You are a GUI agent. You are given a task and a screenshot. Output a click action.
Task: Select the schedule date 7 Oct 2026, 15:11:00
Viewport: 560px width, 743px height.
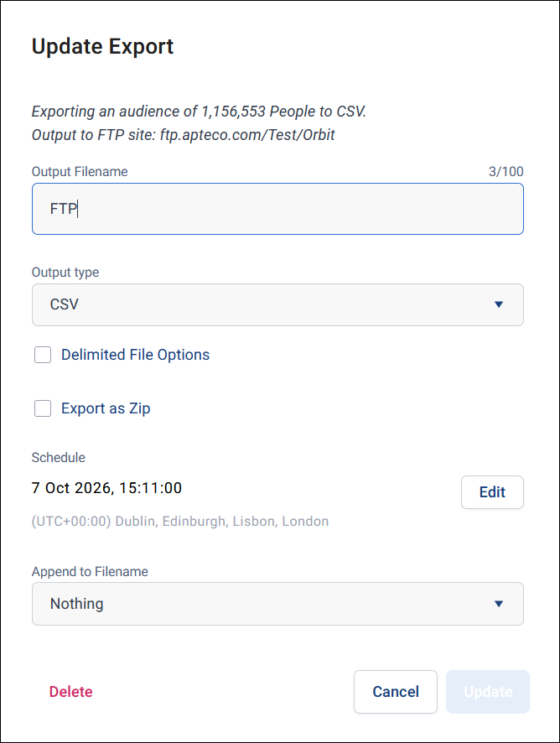(106, 488)
